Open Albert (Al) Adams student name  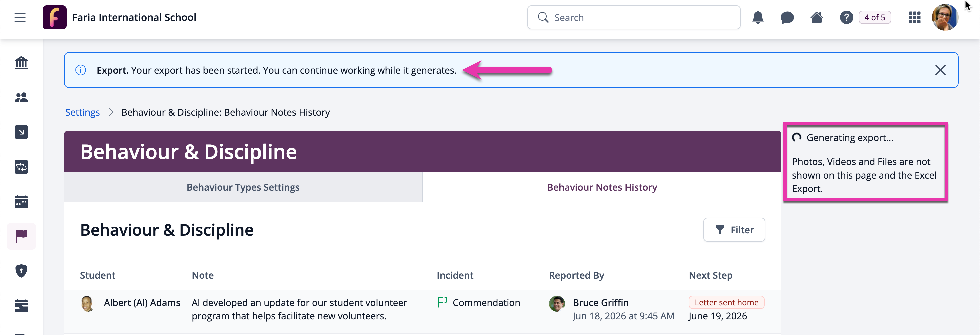pos(142,303)
